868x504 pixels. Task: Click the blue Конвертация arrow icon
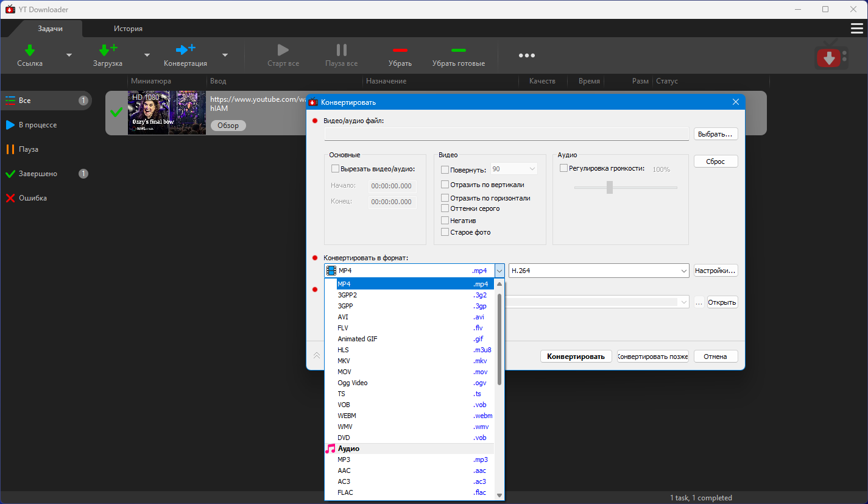pos(185,49)
